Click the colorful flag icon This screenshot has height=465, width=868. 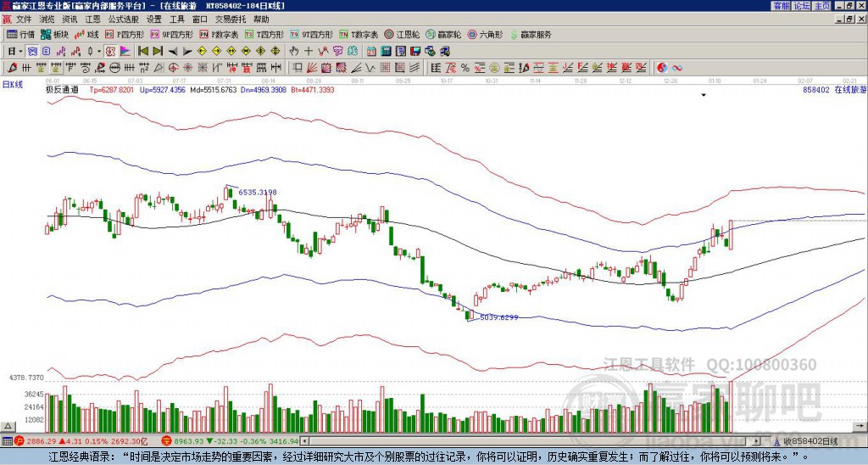(x=125, y=52)
